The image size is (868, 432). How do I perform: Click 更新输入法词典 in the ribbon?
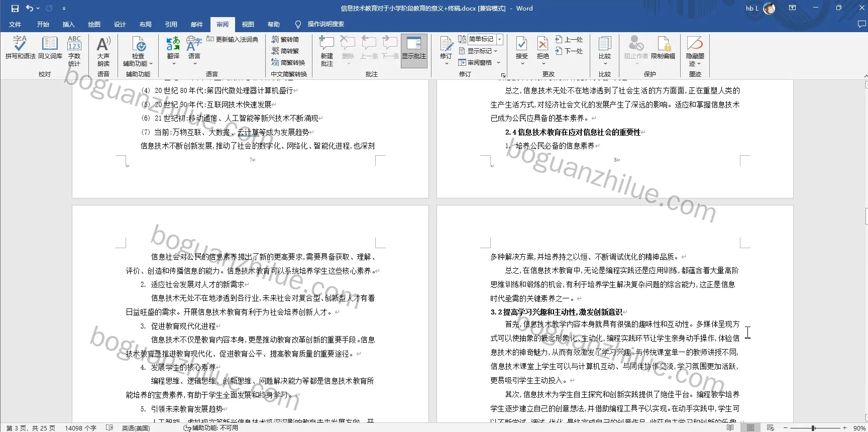tap(232, 39)
